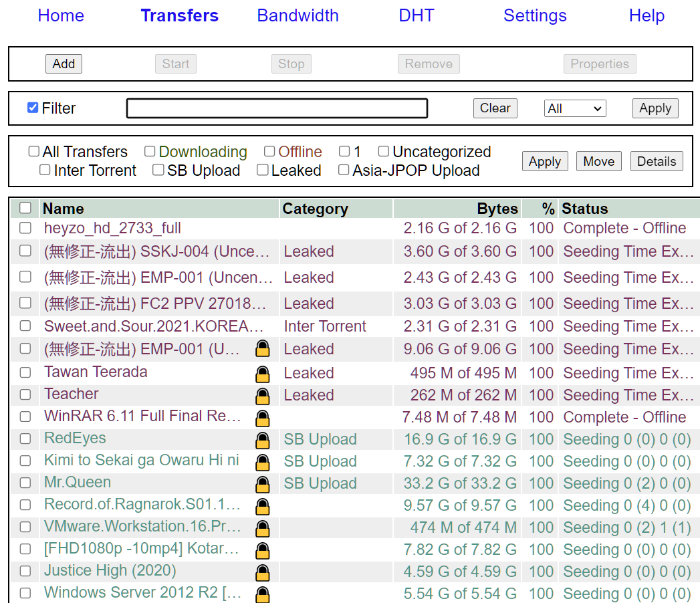Click lock icon next to Justice High (2020)
Image resolution: width=700 pixels, height=603 pixels.
pyautogui.click(x=263, y=572)
